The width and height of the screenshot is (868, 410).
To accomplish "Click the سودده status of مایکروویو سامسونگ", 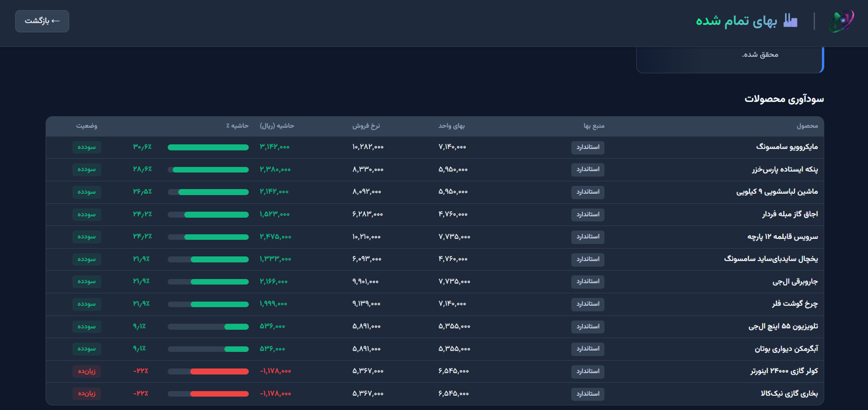I will pos(86,147).
